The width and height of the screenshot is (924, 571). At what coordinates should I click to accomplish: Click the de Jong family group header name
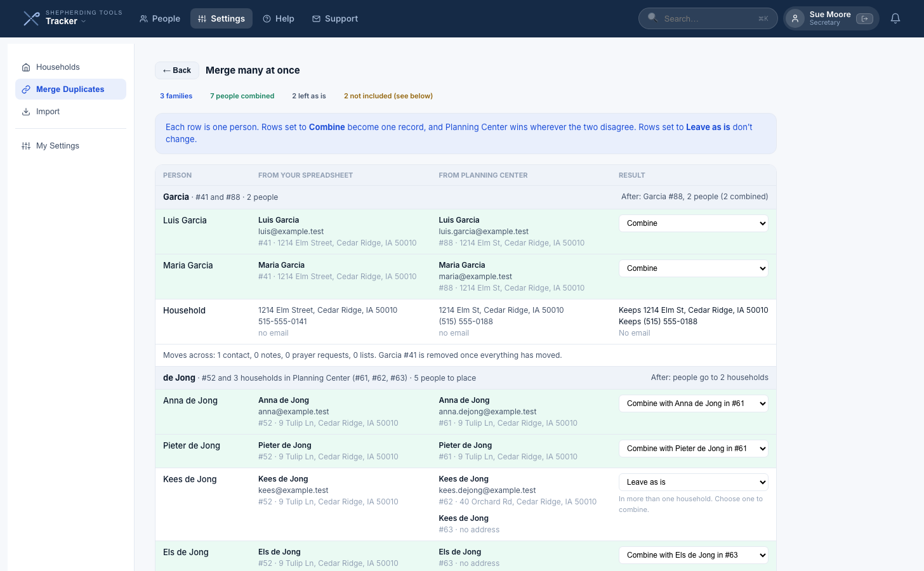(179, 378)
